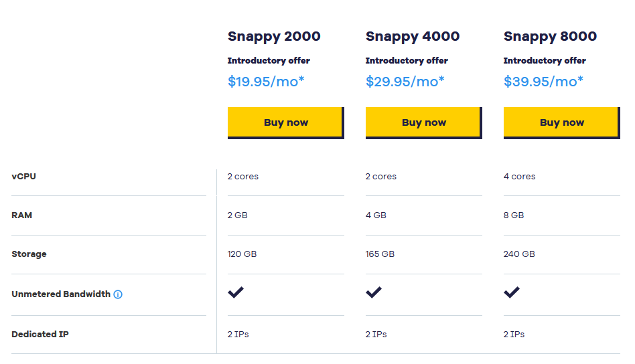Click Snappy 4000 bandwidth checkmark
The width and height of the screenshot is (635, 364).
pyautogui.click(x=374, y=292)
